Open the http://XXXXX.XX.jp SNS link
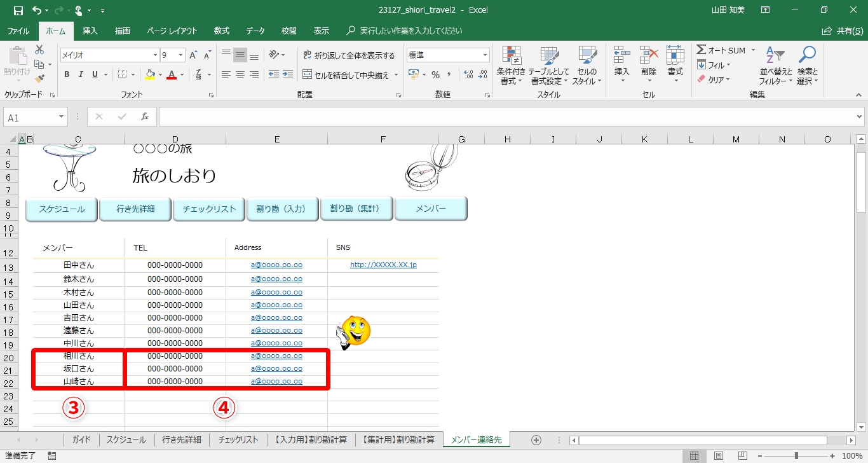The image size is (868, 463). pyautogui.click(x=383, y=265)
